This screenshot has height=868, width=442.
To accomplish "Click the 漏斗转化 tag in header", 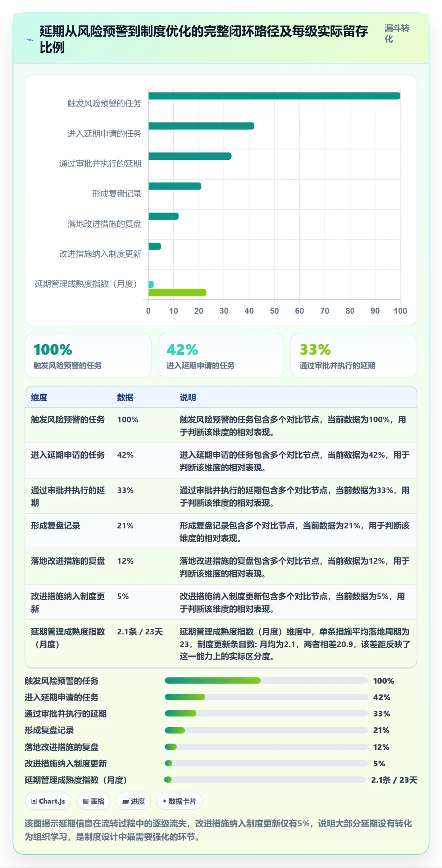I will point(397,34).
